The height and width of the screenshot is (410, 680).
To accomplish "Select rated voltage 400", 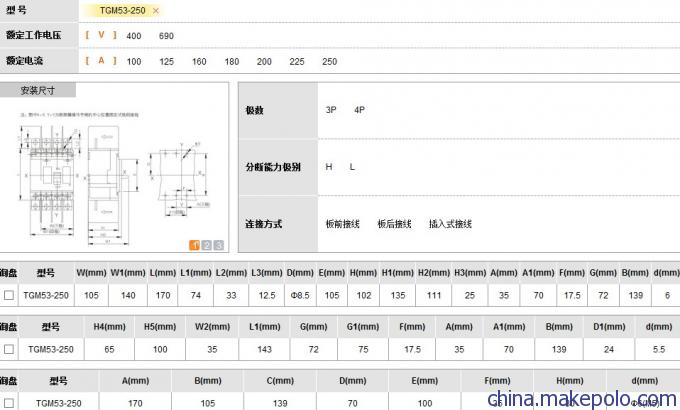I will (x=134, y=36).
